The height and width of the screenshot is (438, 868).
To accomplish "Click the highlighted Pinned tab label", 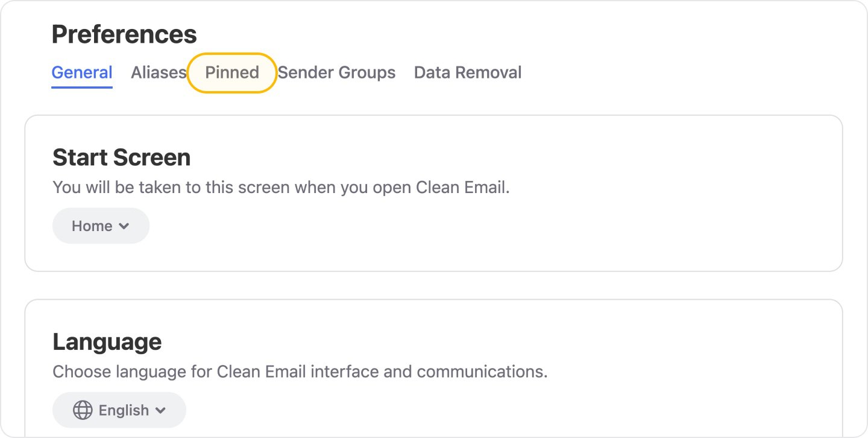I will pyautogui.click(x=231, y=72).
